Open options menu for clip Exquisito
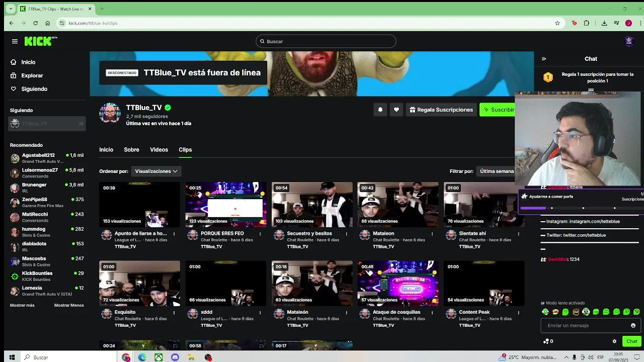Screen dimensions: 644x362 tap(174, 312)
